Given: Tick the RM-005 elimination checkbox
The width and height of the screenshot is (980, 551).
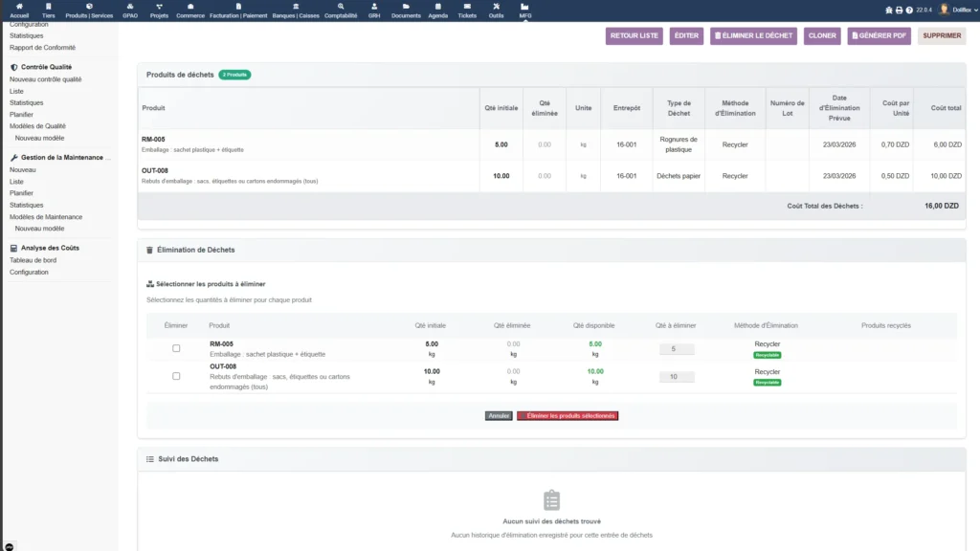Looking at the screenshot, I should [x=176, y=348].
